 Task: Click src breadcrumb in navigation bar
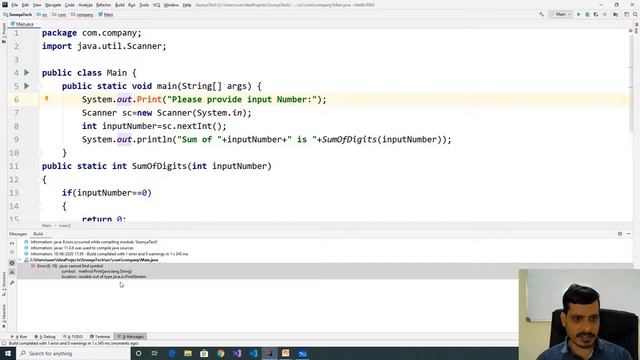pyautogui.click(x=42, y=14)
